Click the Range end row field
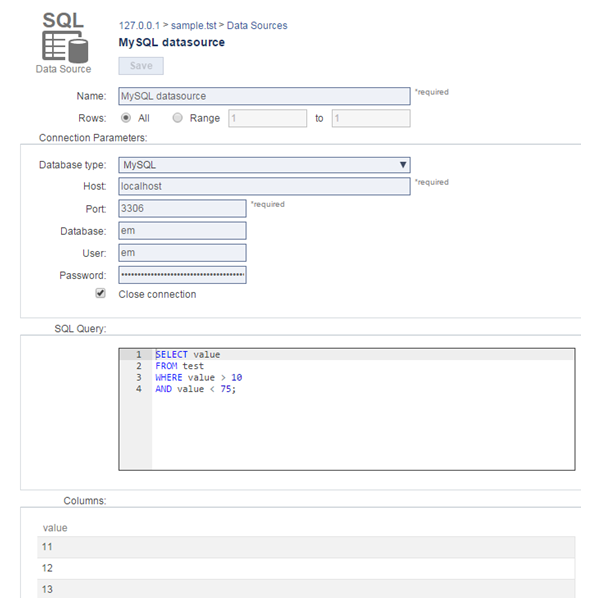The width and height of the screenshot is (602, 606). [371, 118]
